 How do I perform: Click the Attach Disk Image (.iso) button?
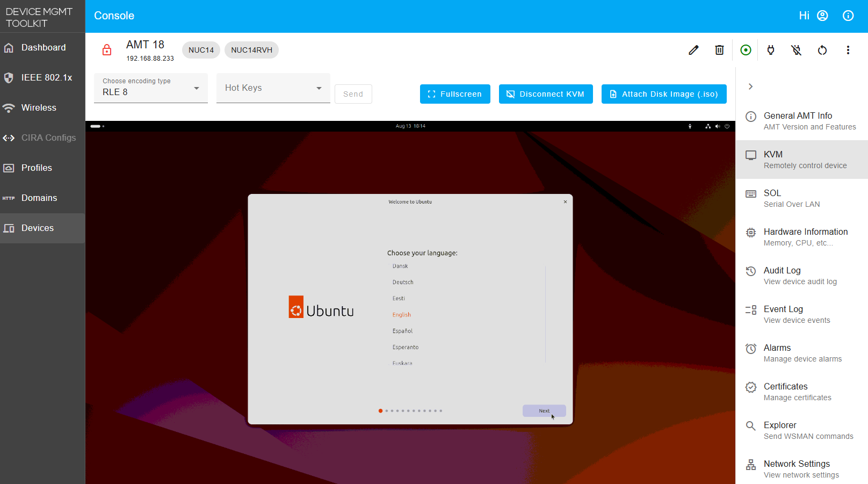(x=664, y=94)
